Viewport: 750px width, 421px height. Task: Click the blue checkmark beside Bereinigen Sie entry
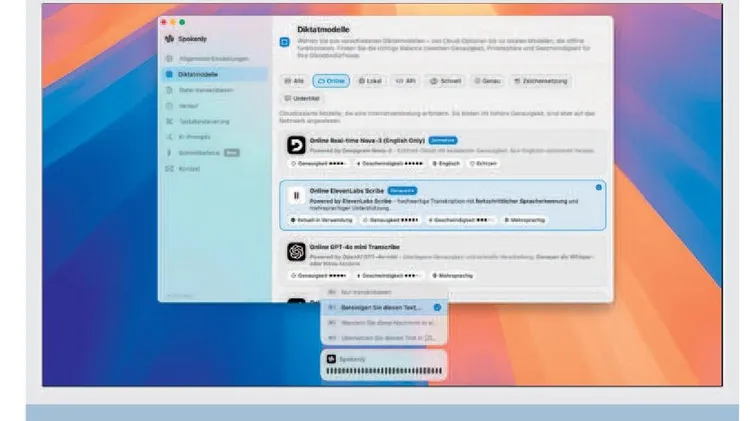tap(437, 308)
